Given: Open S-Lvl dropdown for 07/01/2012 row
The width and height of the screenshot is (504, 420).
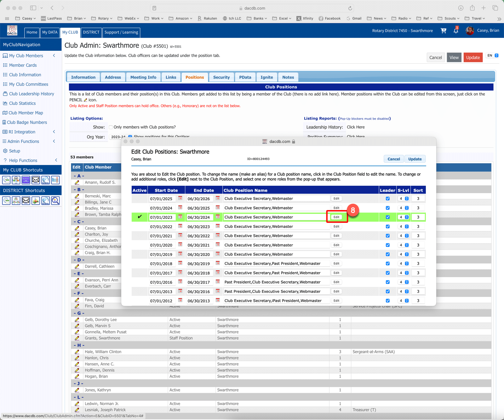Looking at the screenshot, I should tap(404, 301).
